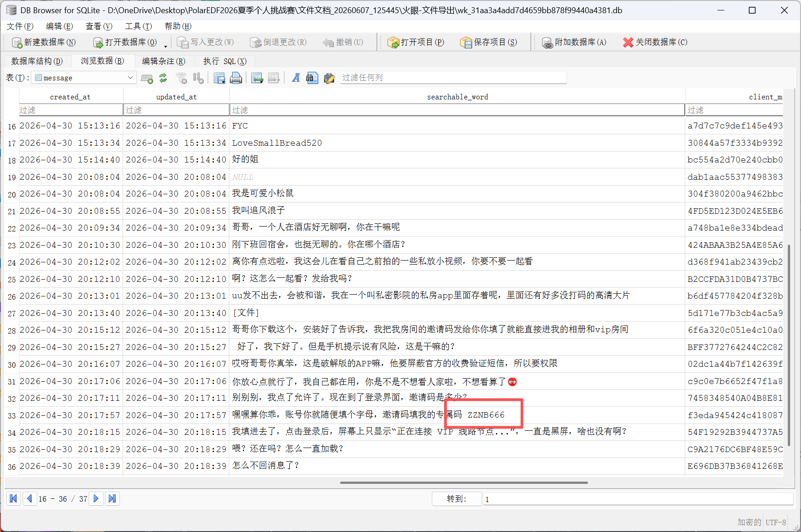Click the delete record icon

click(273, 78)
